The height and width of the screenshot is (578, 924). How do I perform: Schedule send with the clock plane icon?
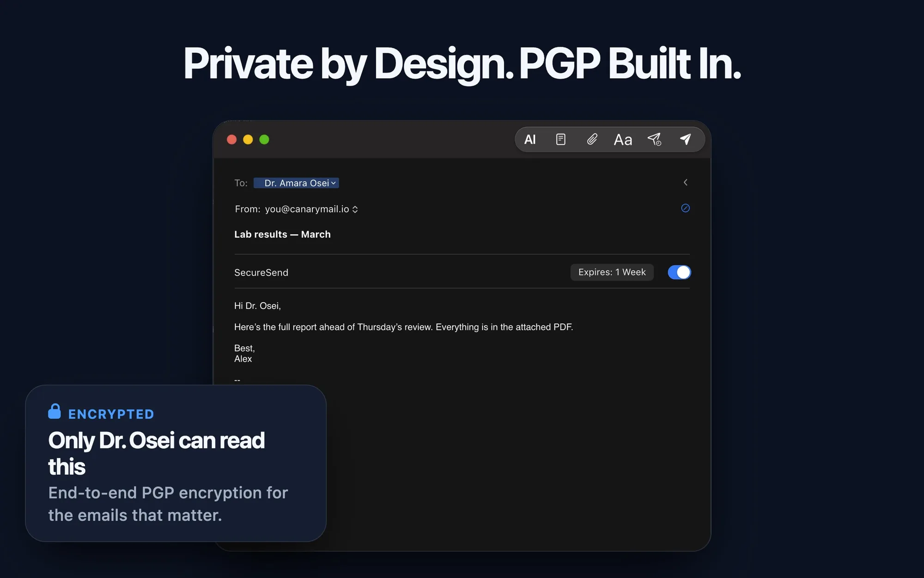point(654,140)
